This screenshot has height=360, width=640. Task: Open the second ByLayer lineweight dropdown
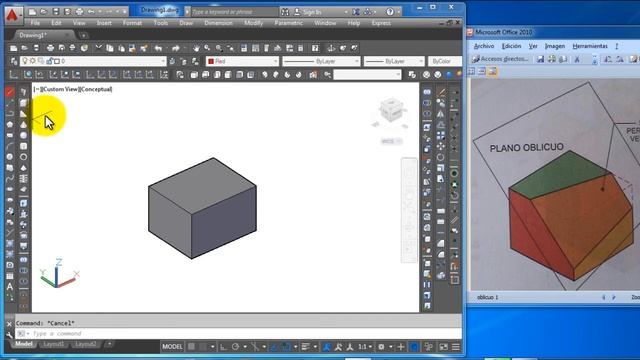(394, 61)
